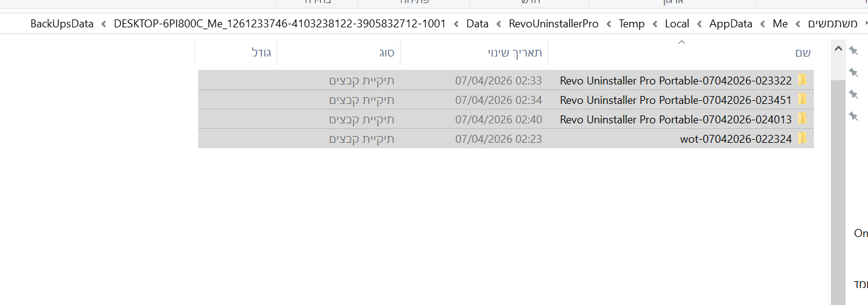Image resolution: width=868 pixels, height=305 pixels.
Task: Sort files by the גודל column header
Action: (x=261, y=53)
